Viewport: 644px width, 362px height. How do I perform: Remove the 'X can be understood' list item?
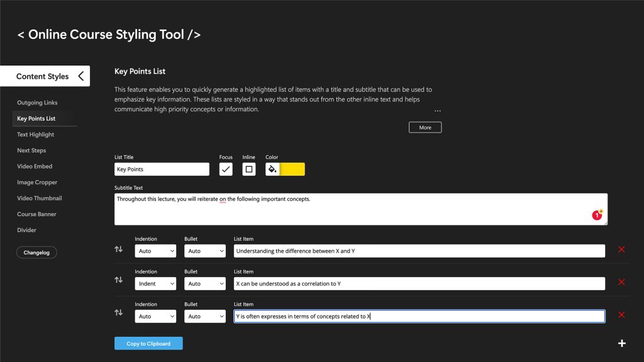tap(621, 282)
